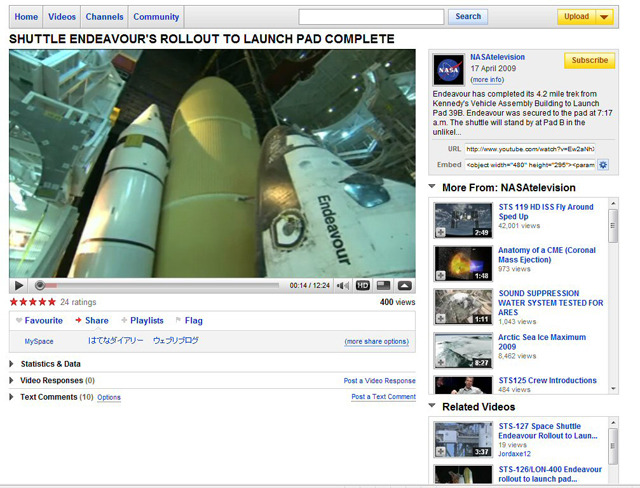Image resolution: width=640 pixels, height=488 pixels.
Task: Open comment Options link
Action: coord(109,397)
